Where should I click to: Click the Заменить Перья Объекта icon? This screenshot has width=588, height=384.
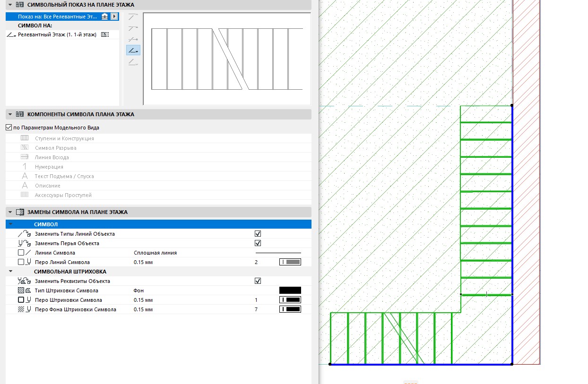[24, 243]
